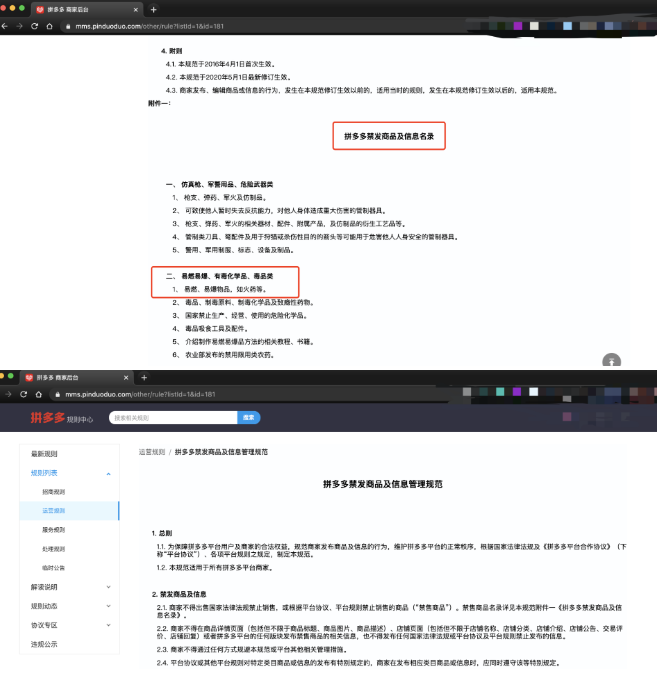Select 服务规则 in the sidebar
The image size is (657, 682).
[53, 530]
